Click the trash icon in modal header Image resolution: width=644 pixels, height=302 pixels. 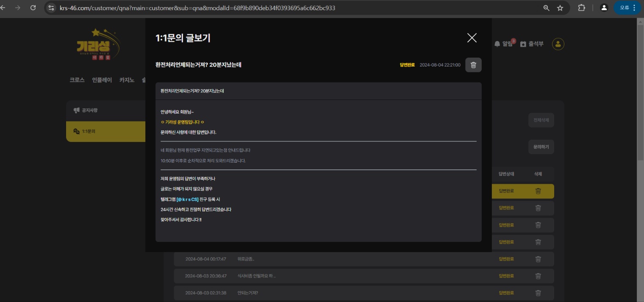click(x=473, y=65)
